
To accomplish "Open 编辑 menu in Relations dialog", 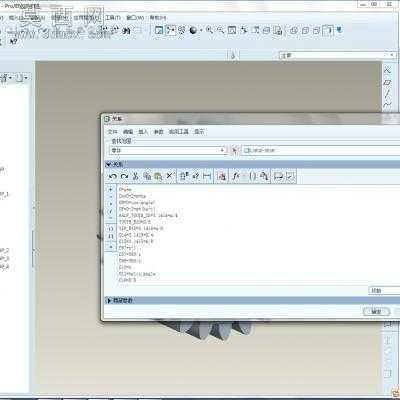I will pyautogui.click(x=128, y=132).
